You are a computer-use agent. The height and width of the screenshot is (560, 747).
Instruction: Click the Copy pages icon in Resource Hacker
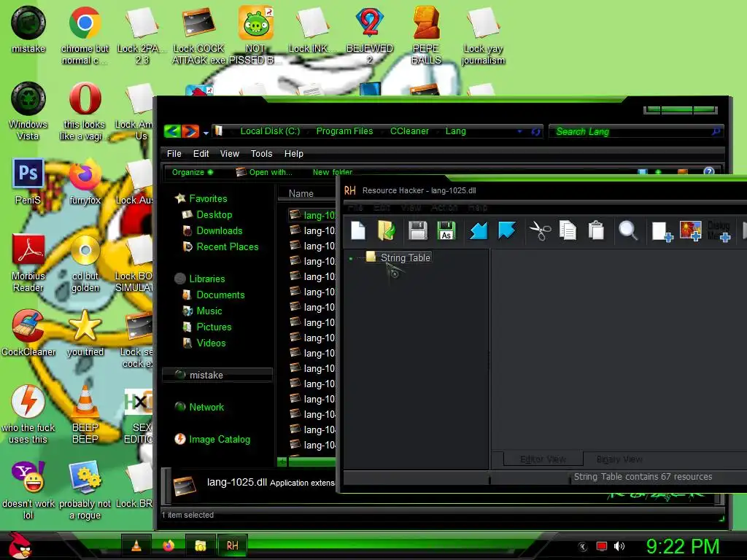pos(568,231)
